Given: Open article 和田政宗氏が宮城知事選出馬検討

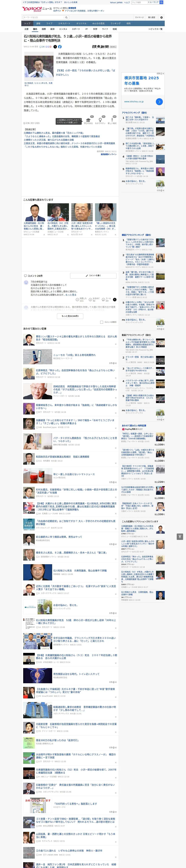Looking at the screenshot, I should point(63,457).
